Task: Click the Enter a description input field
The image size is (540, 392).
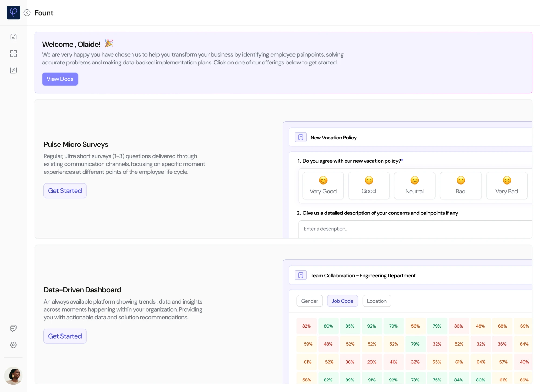Action: (415, 229)
